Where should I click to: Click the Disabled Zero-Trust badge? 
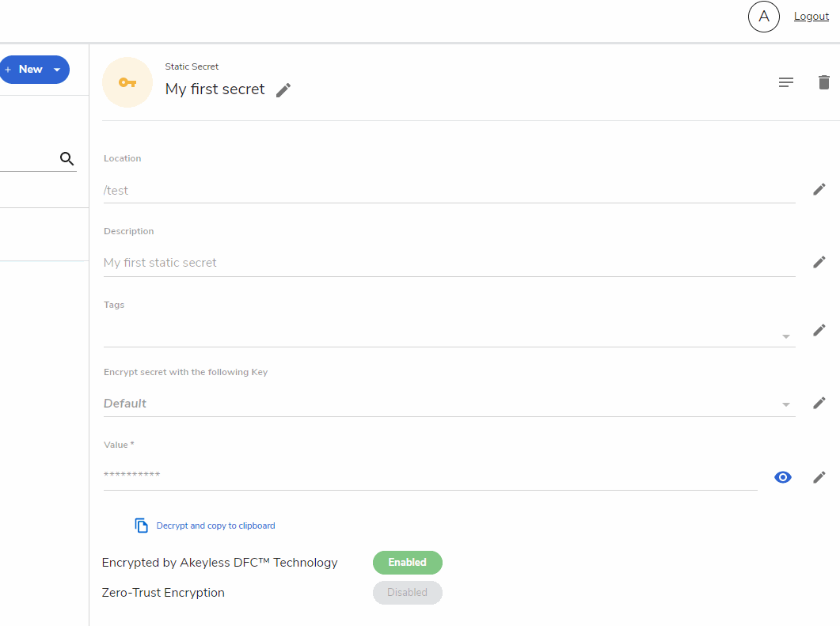pyautogui.click(x=408, y=593)
